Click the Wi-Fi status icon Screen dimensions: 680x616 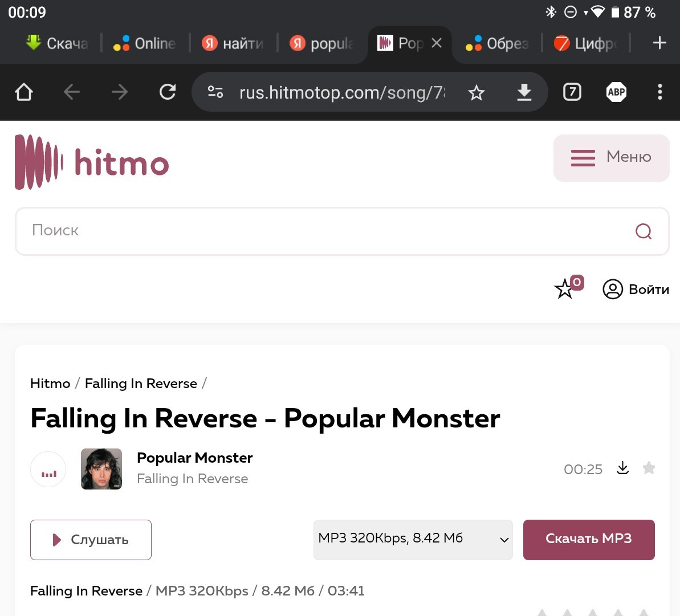click(x=597, y=12)
